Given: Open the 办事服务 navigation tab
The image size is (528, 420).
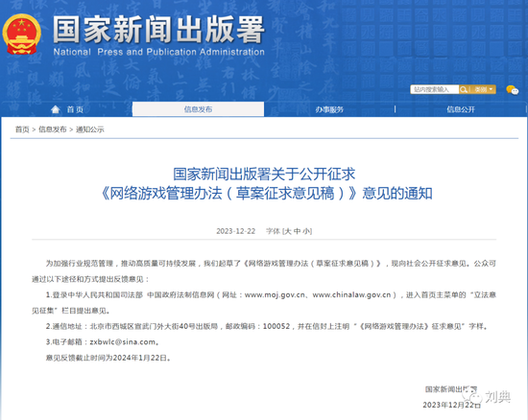Looking at the screenshot, I should (x=329, y=109).
